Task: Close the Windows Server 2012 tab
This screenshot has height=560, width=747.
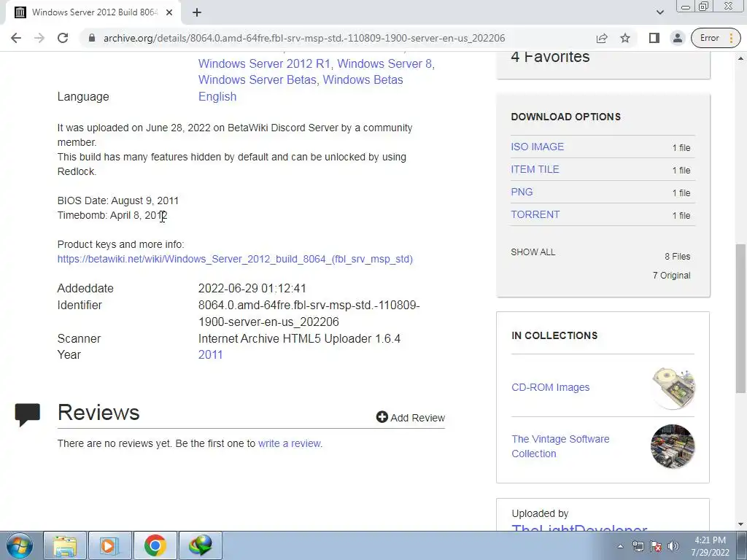Action: [169, 12]
